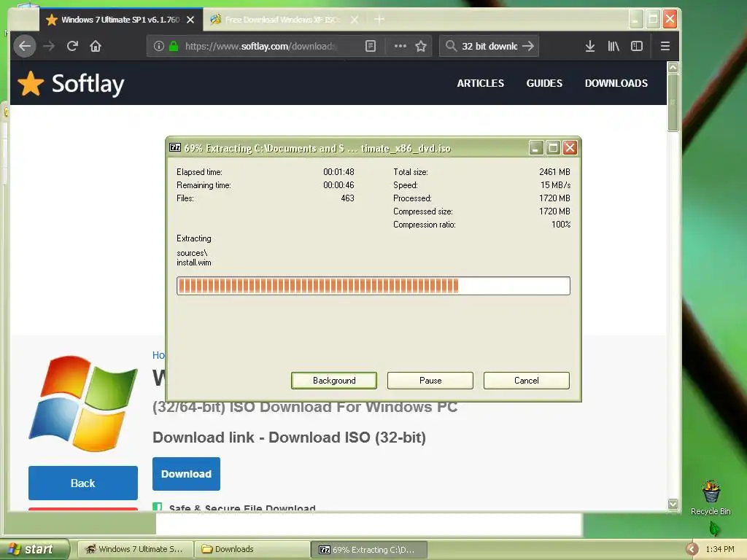Bookmark this page with the star icon

tap(421, 46)
